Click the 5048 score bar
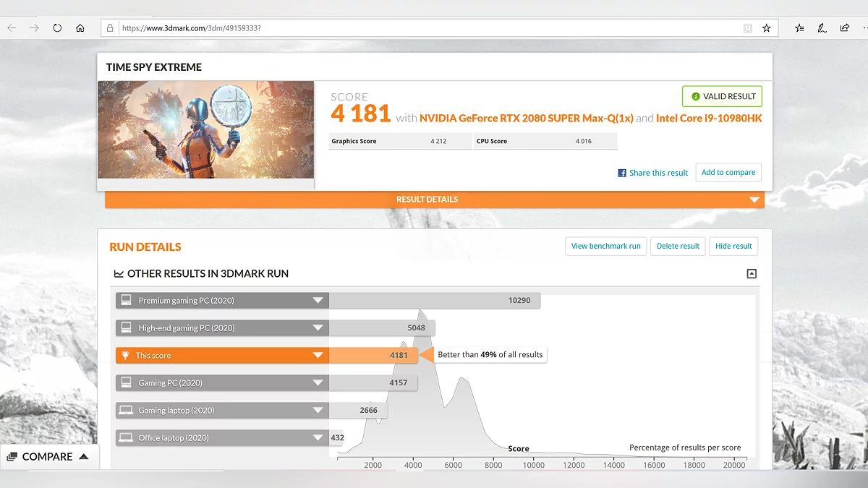 [x=382, y=328]
